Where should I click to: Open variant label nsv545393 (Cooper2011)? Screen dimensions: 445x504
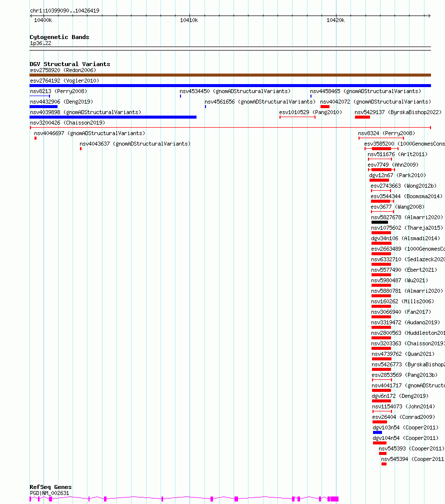click(411, 449)
